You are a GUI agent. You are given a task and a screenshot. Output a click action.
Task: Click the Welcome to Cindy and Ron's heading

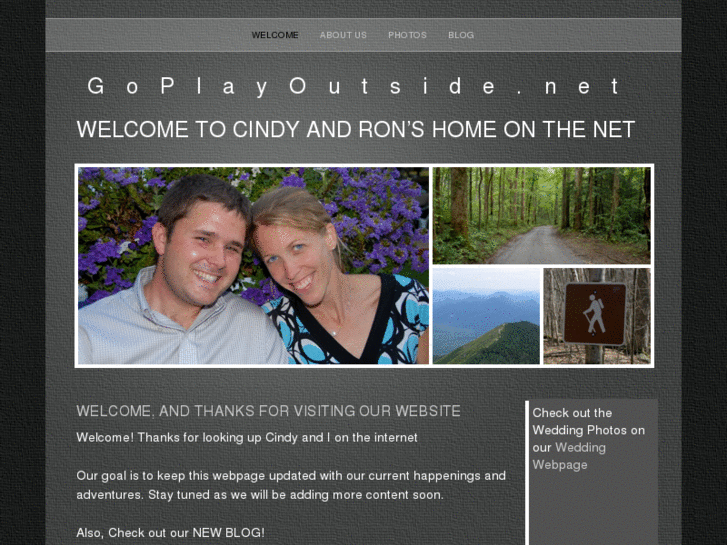(x=355, y=130)
